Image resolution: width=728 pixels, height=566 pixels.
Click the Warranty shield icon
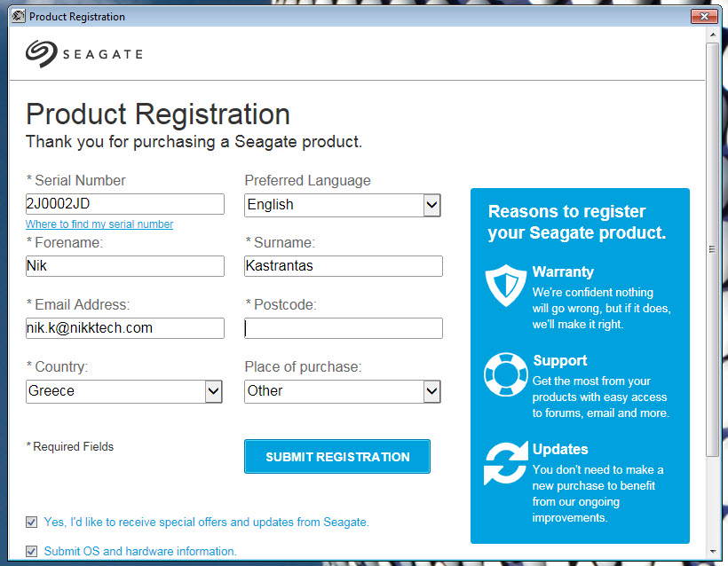tap(506, 286)
